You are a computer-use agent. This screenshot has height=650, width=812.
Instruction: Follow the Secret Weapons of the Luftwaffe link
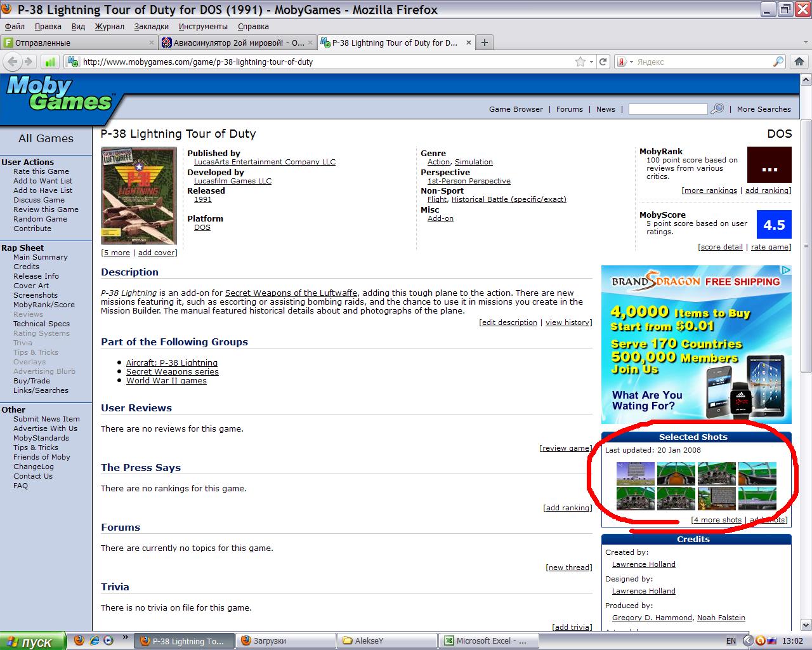coord(291,293)
